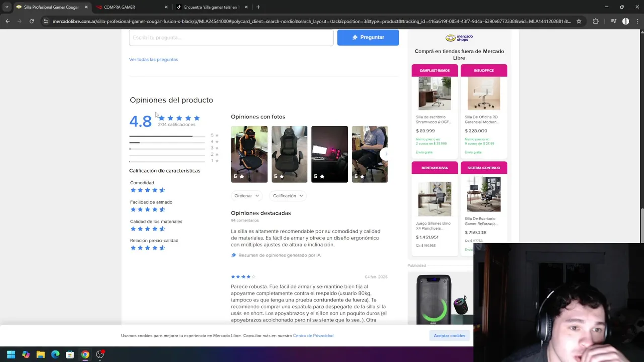The image size is (644, 362).
Task: Click the Preguntar button
Action: pos(368,37)
